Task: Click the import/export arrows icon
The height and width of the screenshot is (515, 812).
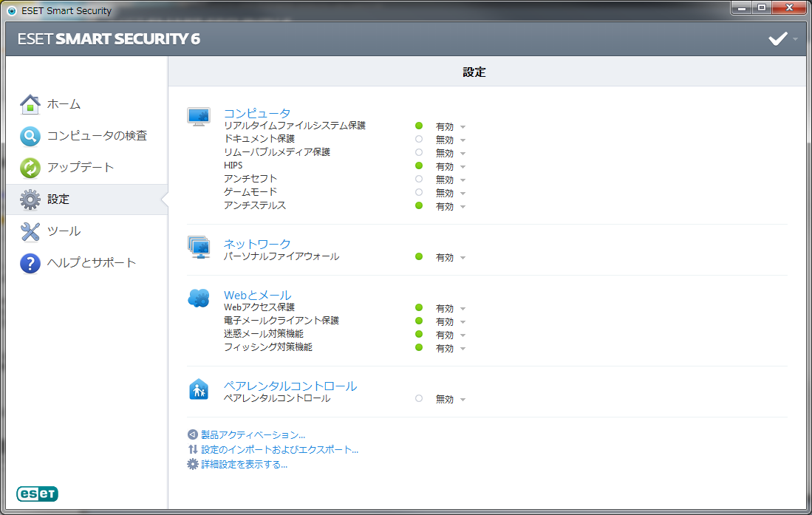Action: (x=193, y=449)
